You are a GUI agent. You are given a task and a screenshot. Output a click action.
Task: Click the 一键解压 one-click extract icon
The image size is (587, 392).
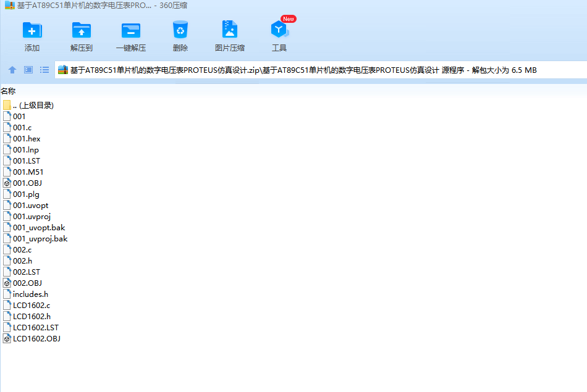[130, 31]
